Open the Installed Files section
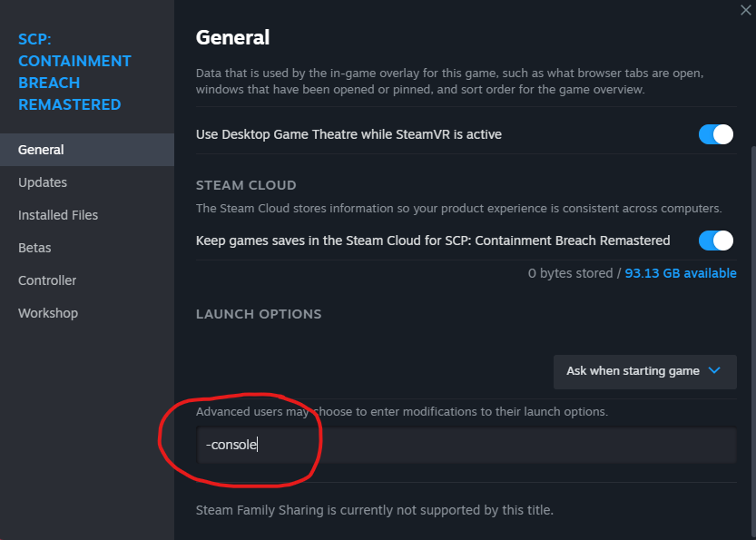This screenshot has height=540, width=756. pyautogui.click(x=58, y=215)
